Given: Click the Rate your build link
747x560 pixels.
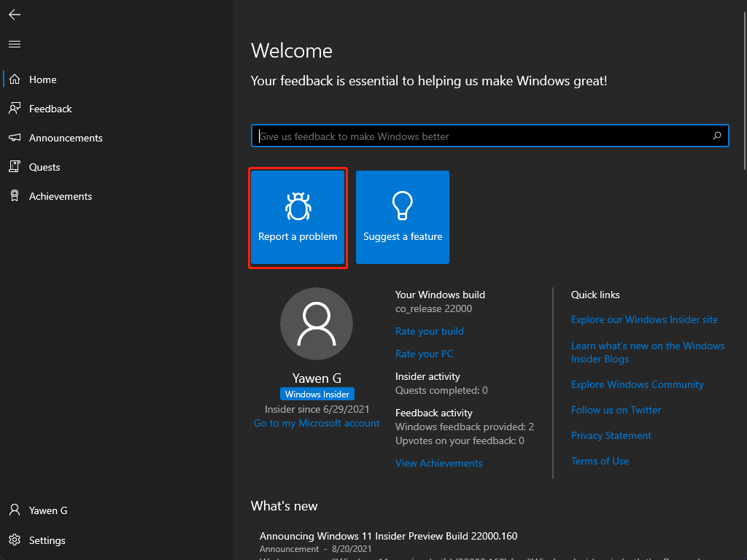Looking at the screenshot, I should [x=429, y=331].
